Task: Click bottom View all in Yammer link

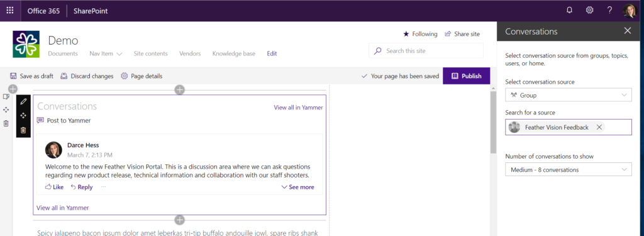Action: (x=62, y=208)
